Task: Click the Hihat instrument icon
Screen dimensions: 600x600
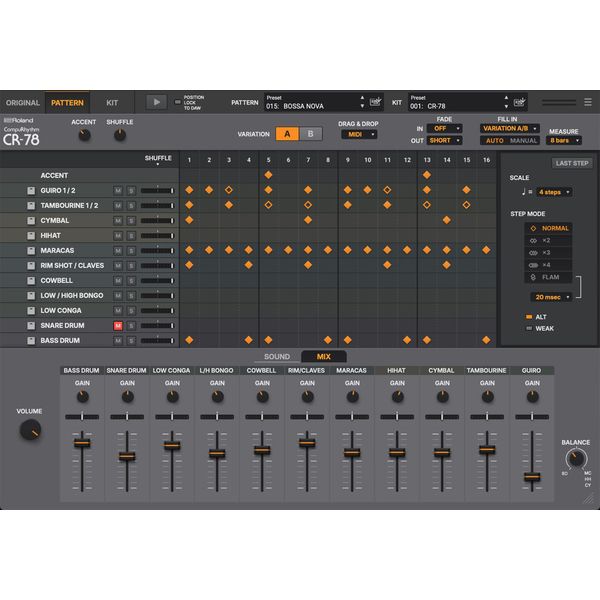Action: (x=31, y=236)
